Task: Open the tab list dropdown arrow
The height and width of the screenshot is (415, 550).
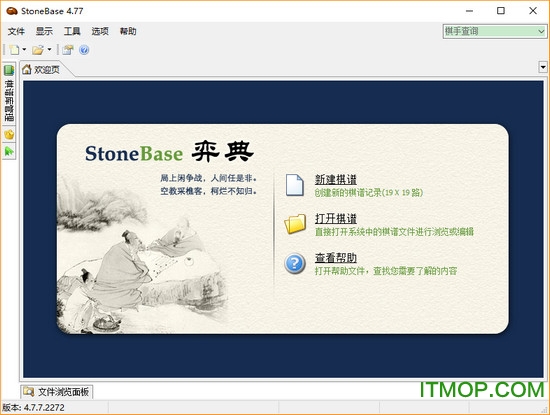Action: pos(543,67)
